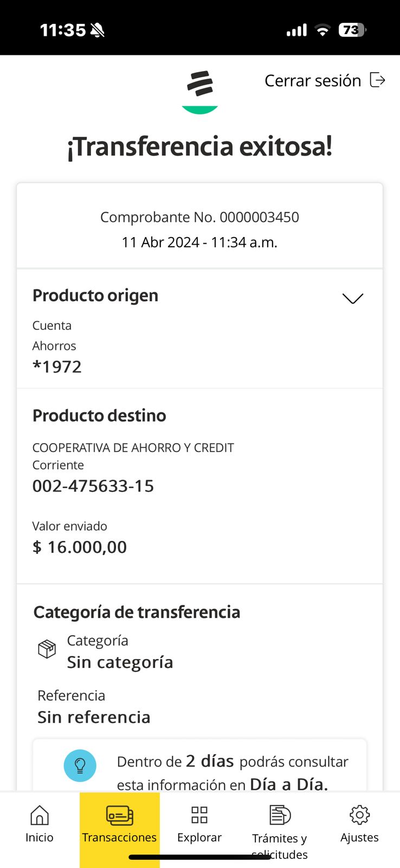Tap the category box icon
The height and width of the screenshot is (868, 400).
point(47,649)
